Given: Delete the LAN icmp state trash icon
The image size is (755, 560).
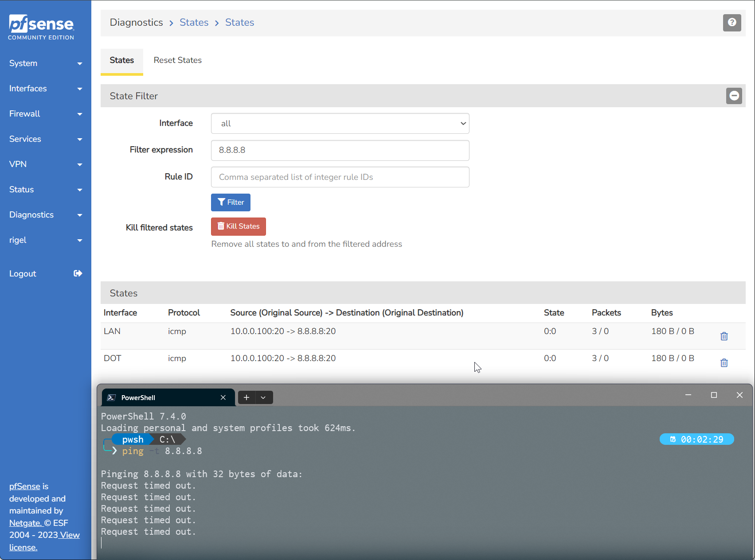Looking at the screenshot, I should click(724, 336).
